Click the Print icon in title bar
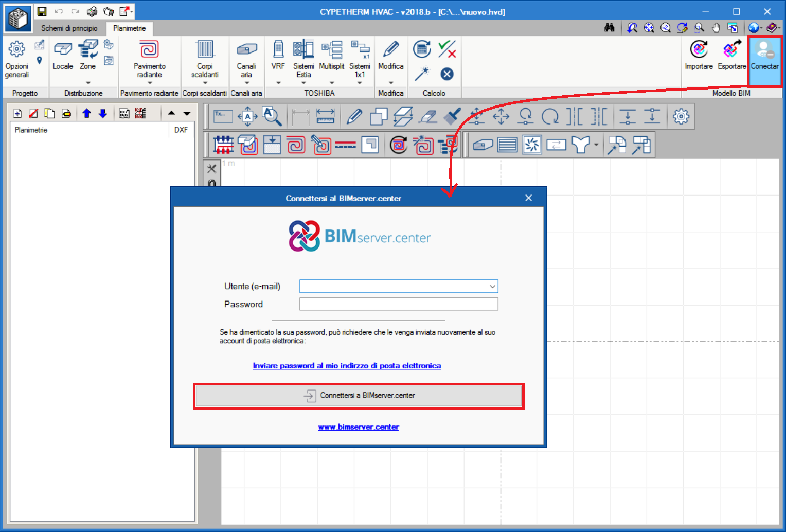This screenshot has height=532, width=786. tap(92, 11)
